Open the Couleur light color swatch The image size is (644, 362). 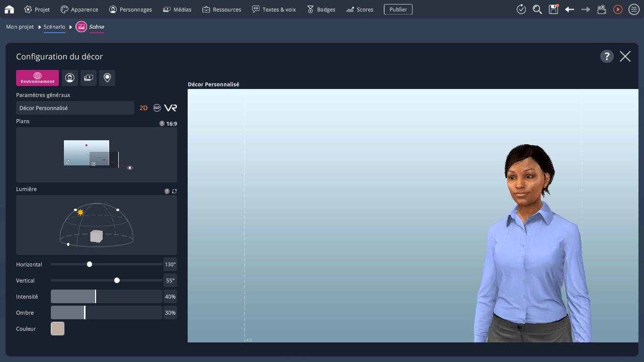(57, 328)
